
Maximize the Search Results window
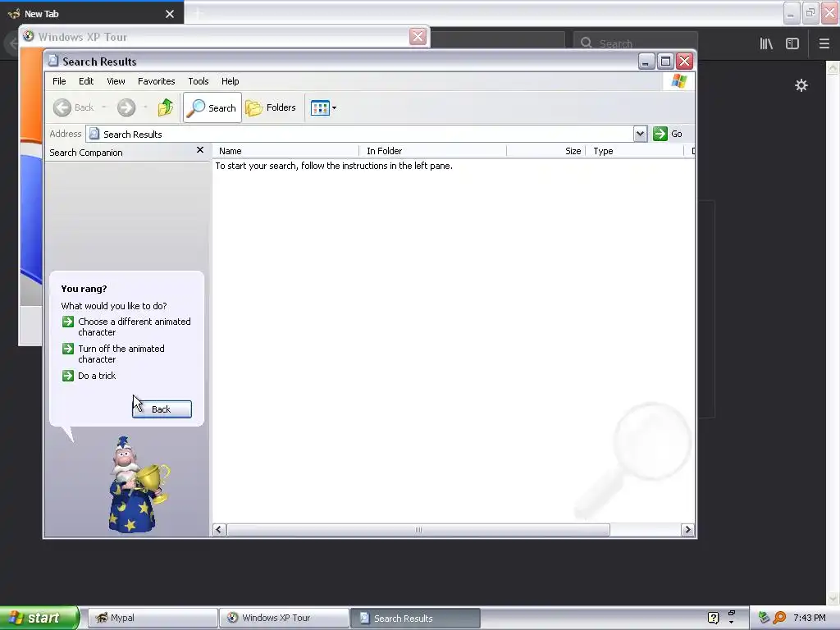pyautogui.click(x=665, y=62)
